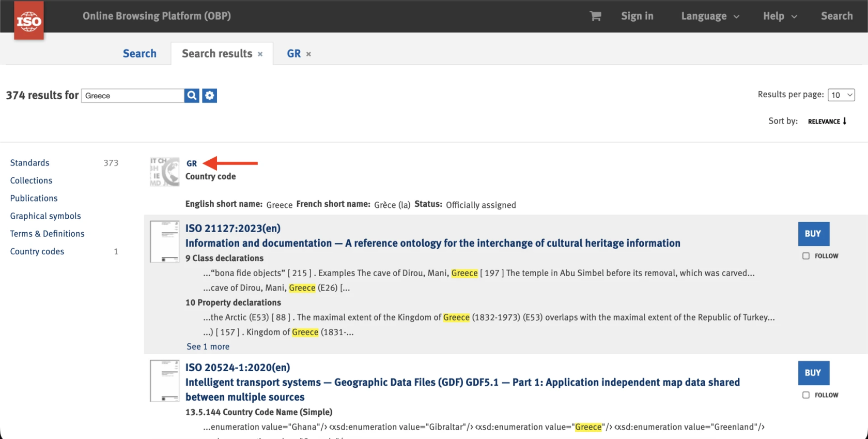Click the Greece search input field
The image size is (868, 439).
coord(133,96)
